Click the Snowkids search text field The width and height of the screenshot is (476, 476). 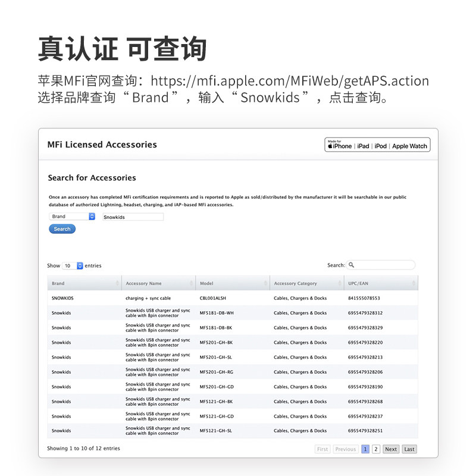point(133,217)
